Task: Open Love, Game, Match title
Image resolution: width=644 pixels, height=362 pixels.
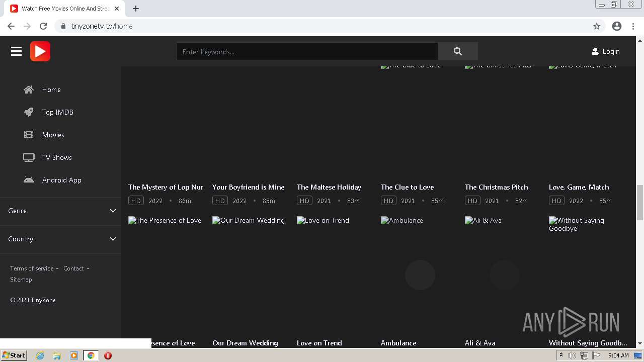Action: (579, 187)
